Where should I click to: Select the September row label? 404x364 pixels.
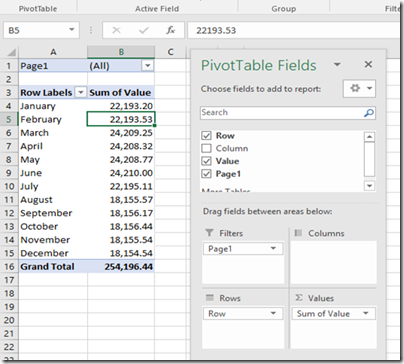(53, 213)
